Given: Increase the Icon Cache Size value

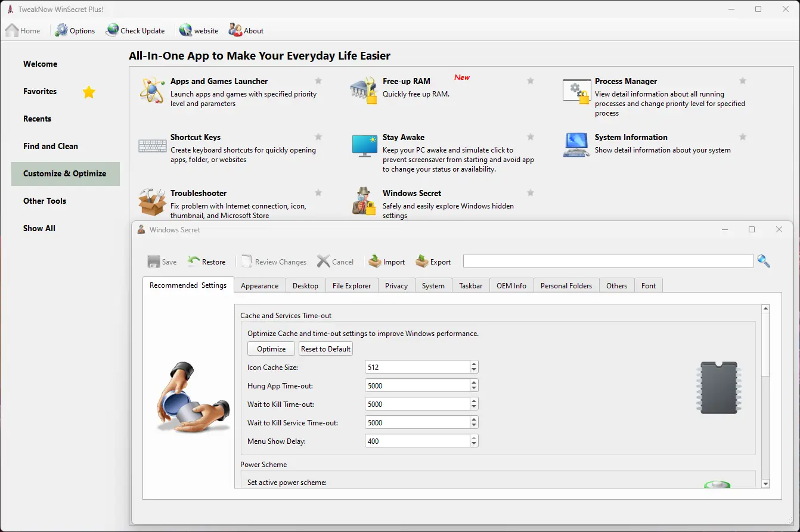Looking at the screenshot, I should pos(474,364).
